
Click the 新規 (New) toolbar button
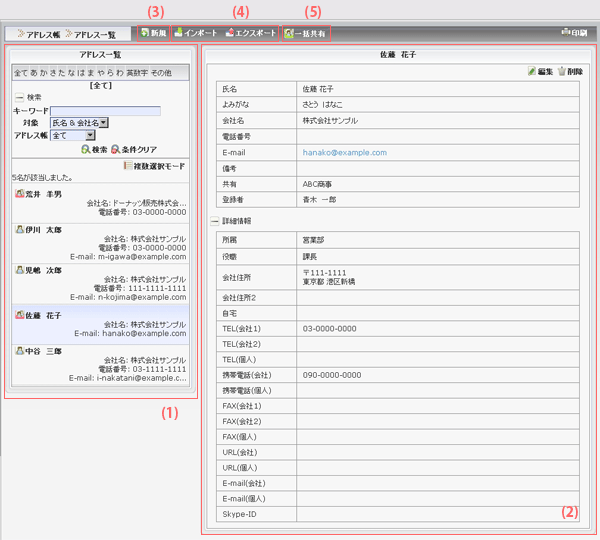154,33
